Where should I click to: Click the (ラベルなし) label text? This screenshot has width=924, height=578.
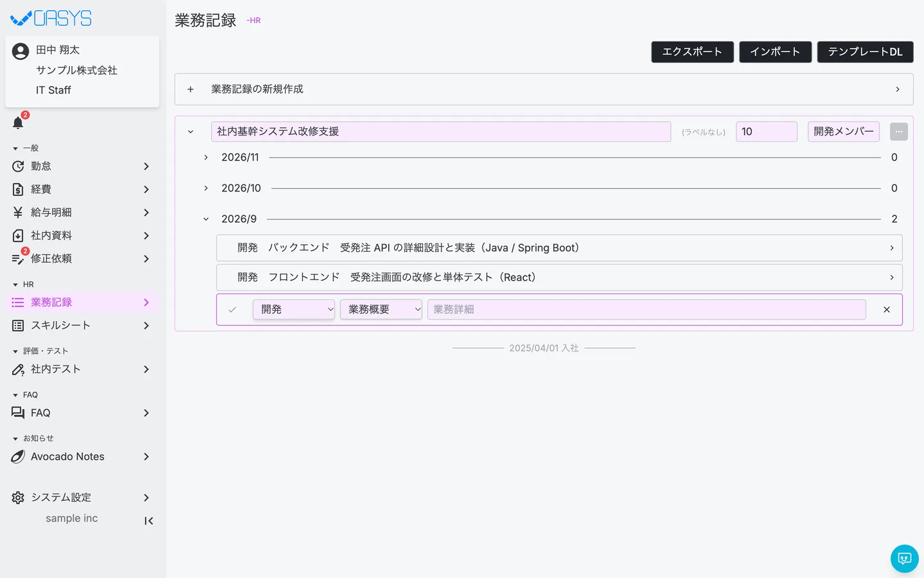click(x=703, y=132)
